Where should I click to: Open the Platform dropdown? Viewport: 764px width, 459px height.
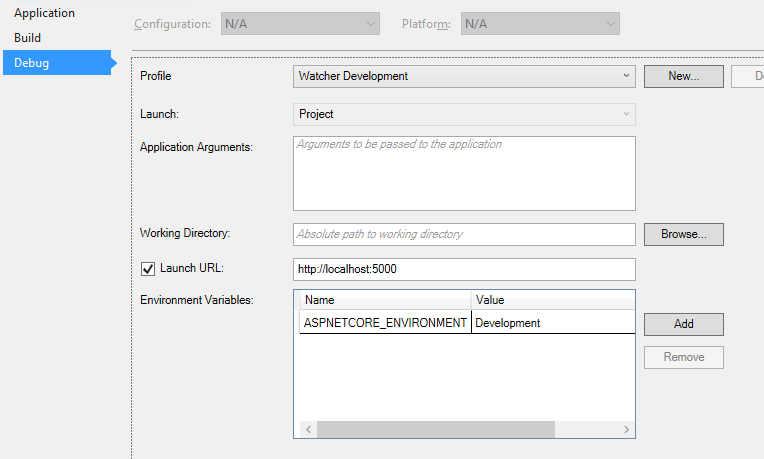coord(540,23)
